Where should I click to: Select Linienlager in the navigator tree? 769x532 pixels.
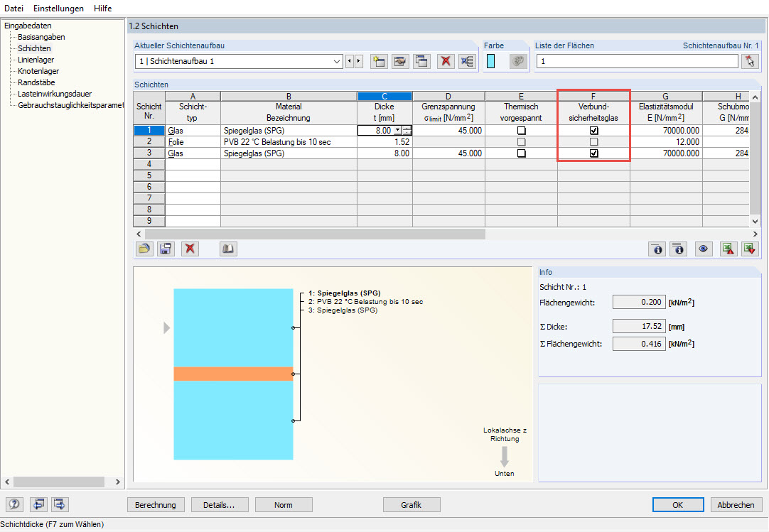click(36, 60)
